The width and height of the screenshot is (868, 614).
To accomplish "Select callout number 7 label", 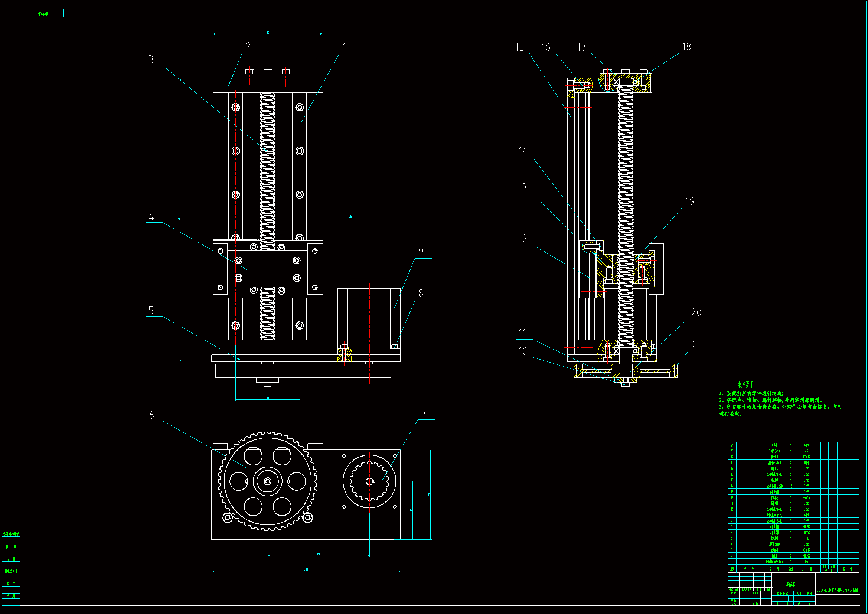I will [424, 413].
